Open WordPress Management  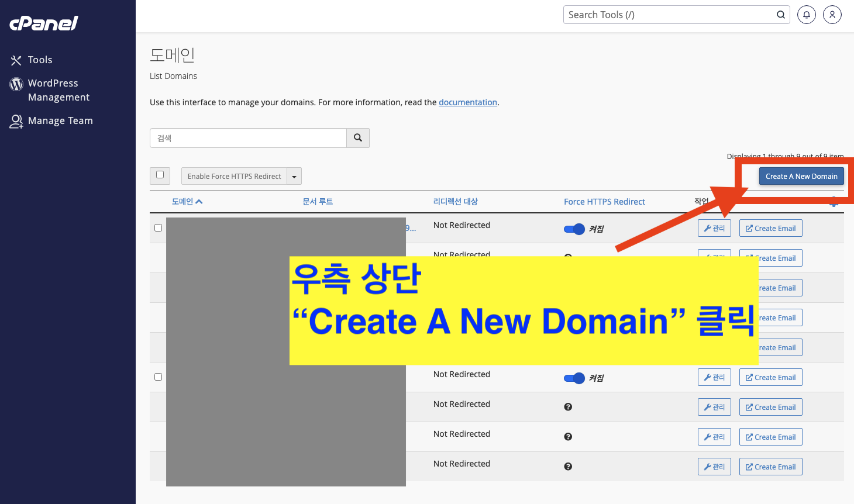click(58, 90)
